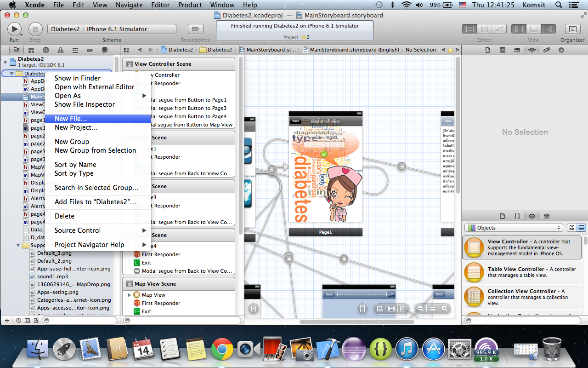Show the Code Snippet library
The image size is (588, 368).
[x=517, y=216]
